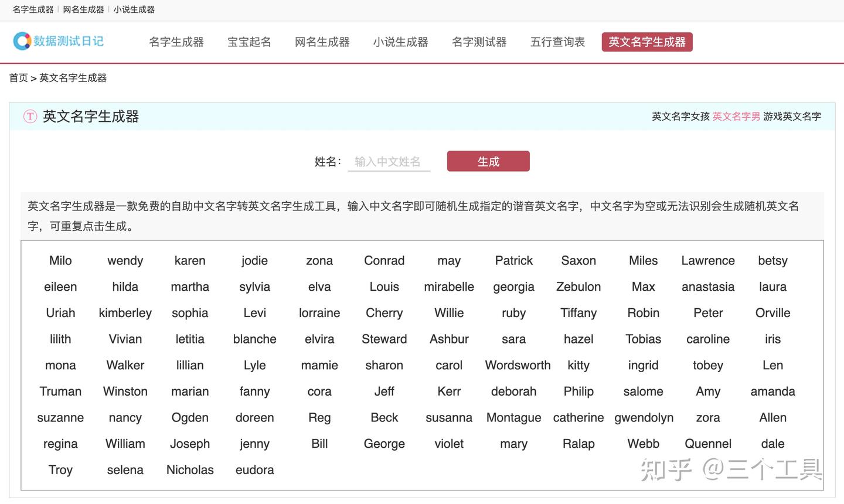Open the 英文名字男 link
This screenshot has width=844, height=504.
tap(736, 117)
